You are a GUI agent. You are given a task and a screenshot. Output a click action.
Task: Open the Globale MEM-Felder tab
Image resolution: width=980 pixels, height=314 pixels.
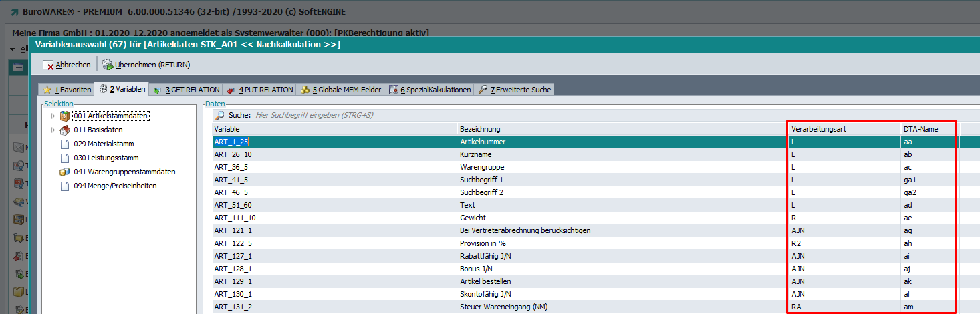pyautogui.click(x=342, y=90)
